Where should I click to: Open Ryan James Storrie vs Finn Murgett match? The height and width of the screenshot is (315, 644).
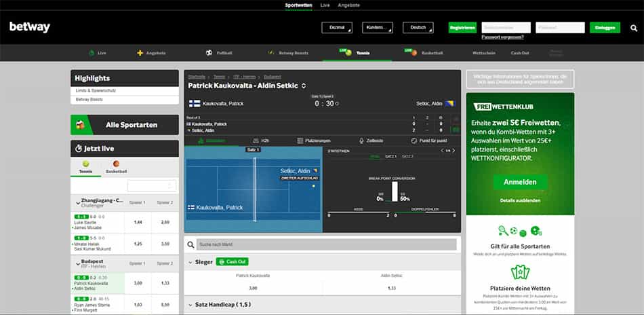click(x=98, y=305)
